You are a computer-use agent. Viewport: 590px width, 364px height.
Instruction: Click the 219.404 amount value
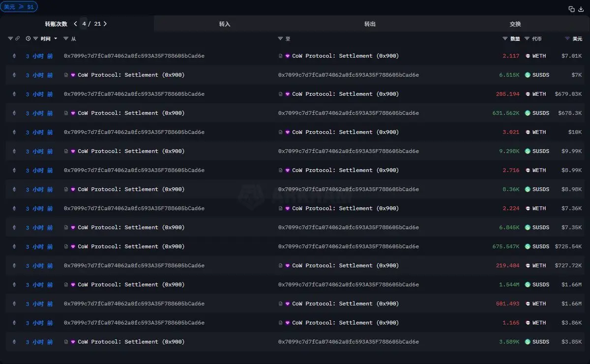pyautogui.click(x=507, y=266)
